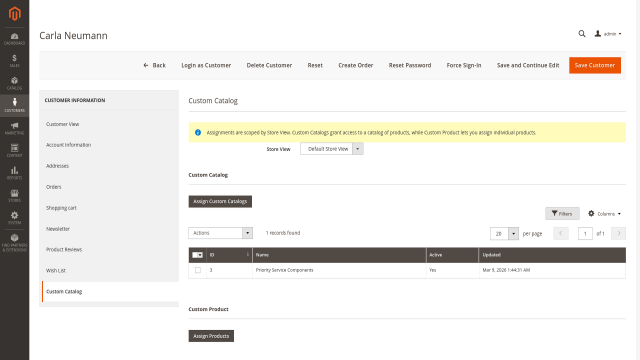Open the Marketing sidebar icon
640x360 pixels.
pos(14,128)
